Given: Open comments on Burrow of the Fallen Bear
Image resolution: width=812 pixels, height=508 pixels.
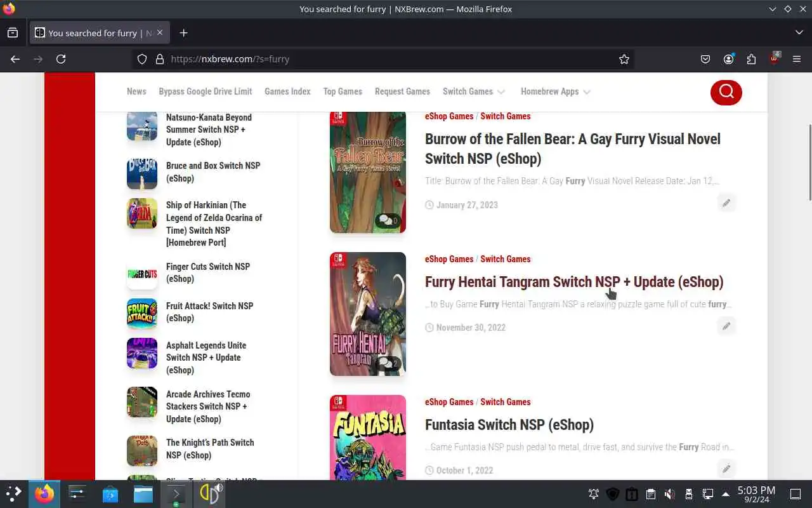Looking at the screenshot, I should [388, 220].
